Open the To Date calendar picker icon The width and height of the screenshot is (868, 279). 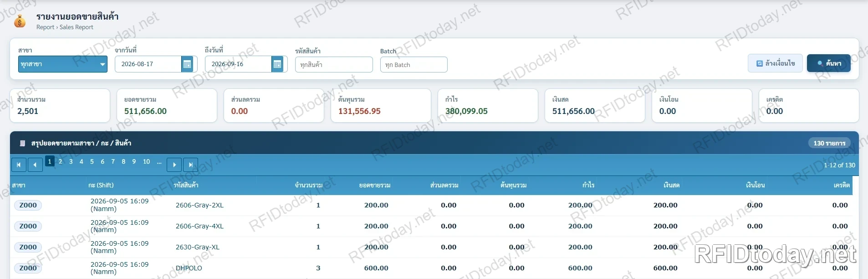[x=277, y=64]
